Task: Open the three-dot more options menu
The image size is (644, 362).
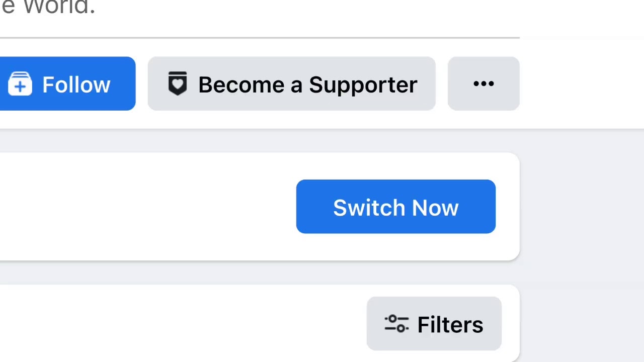Action: coord(484,83)
